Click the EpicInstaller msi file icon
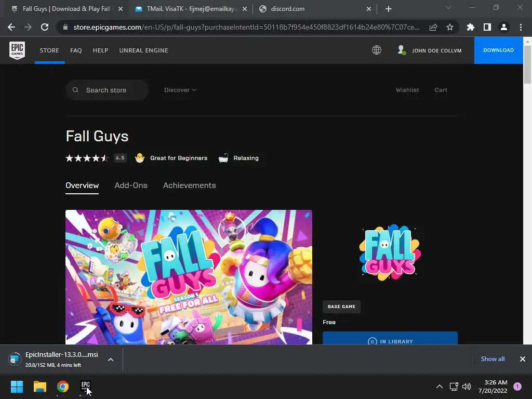The width and height of the screenshot is (532, 399). pyautogui.click(x=15, y=360)
